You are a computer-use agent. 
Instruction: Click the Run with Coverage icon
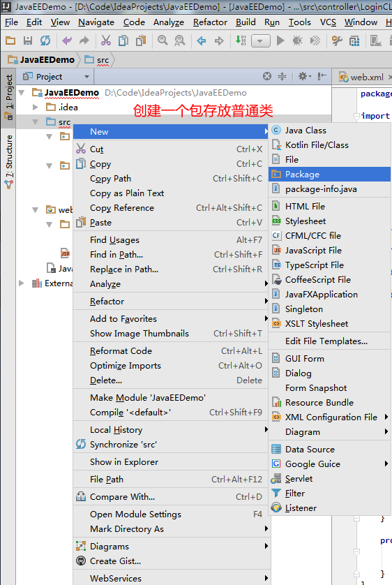(315, 40)
